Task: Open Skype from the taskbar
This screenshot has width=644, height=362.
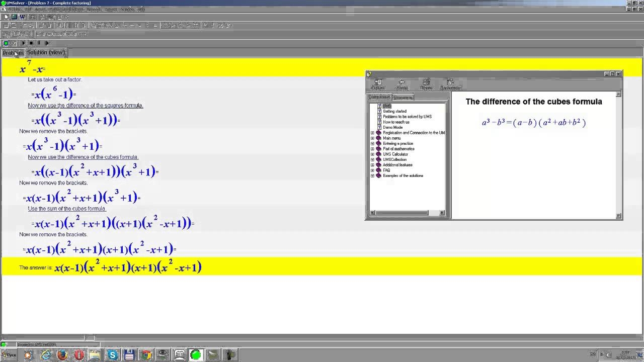Action: [x=112, y=355]
